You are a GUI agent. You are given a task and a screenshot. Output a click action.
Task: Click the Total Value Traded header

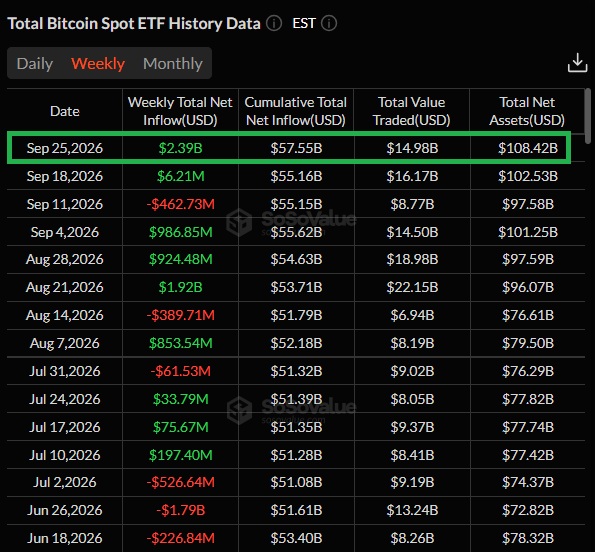[x=411, y=111]
